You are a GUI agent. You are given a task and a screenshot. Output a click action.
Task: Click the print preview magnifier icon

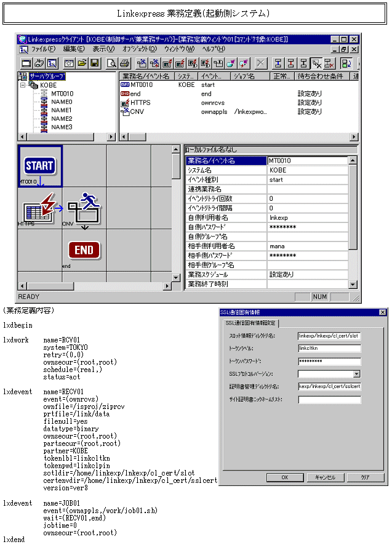click(x=112, y=63)
